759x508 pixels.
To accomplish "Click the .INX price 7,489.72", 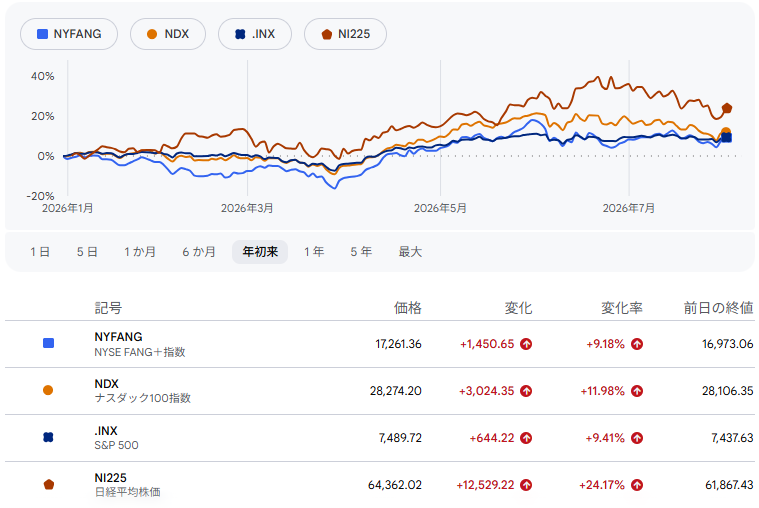I will tap(400, 438).
